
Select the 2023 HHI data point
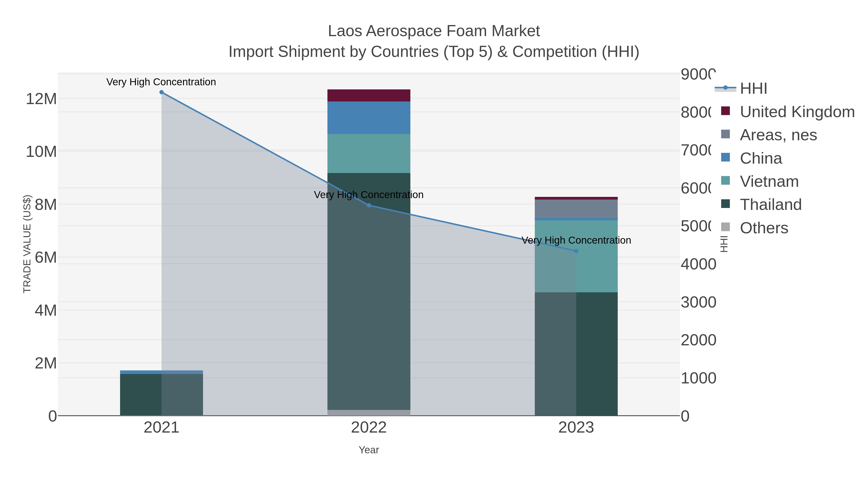click(x=576, y=251)
